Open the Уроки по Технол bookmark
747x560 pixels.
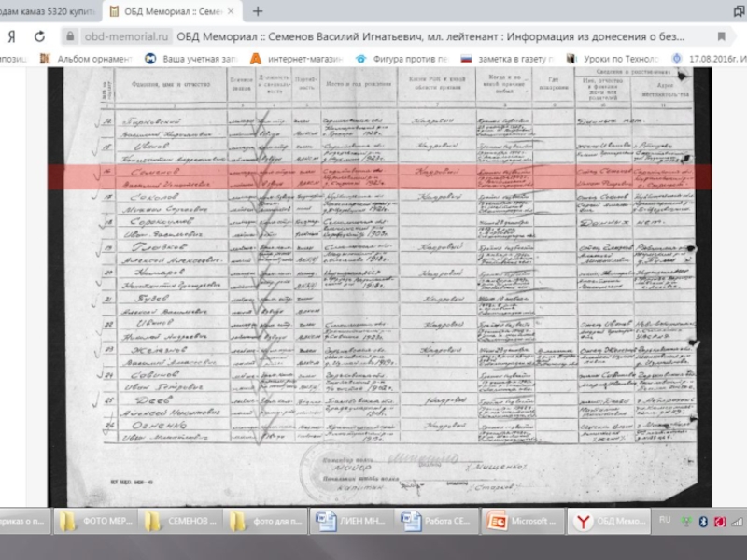click(x=613, y=59)
